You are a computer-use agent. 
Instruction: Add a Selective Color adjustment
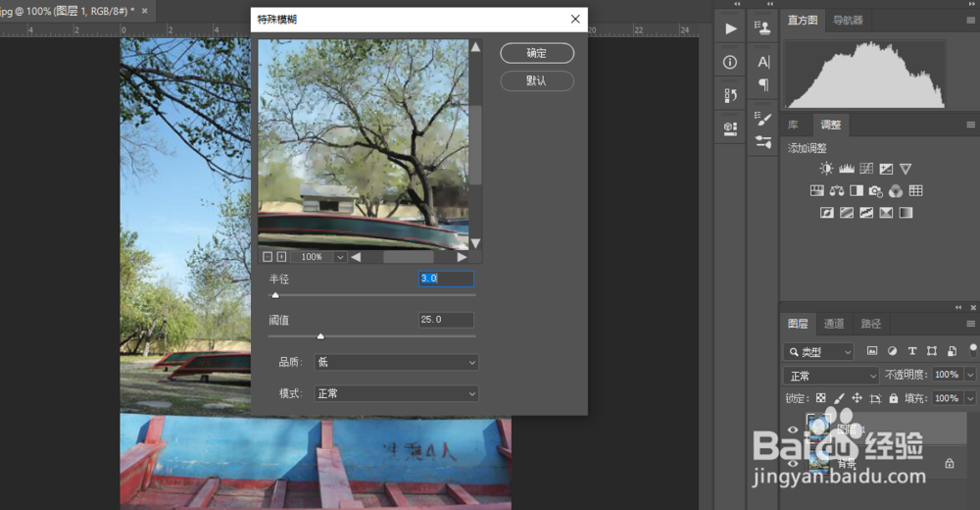(x=886, y=213)
